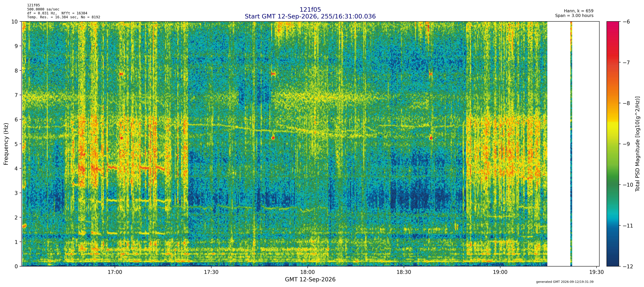This screenshot has width=644, height=287.
Task: Click the 17:00 time axis tick label
Action: [115, 272]
